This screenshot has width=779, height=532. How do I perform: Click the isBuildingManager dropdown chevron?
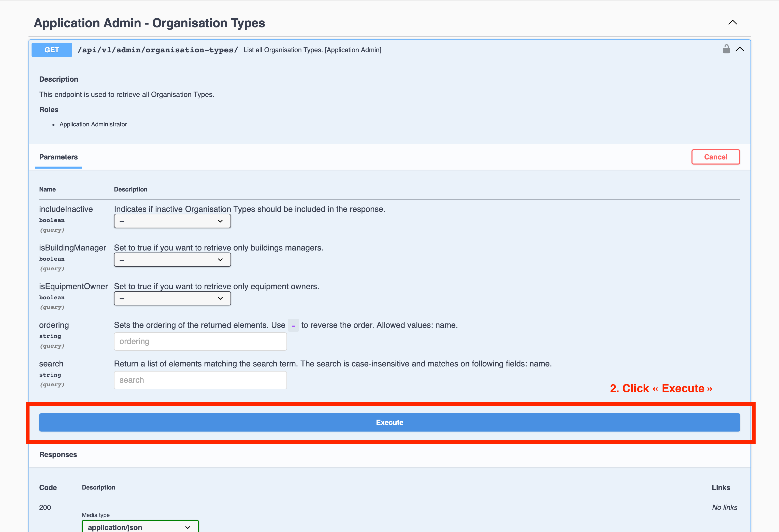point(220,260)
